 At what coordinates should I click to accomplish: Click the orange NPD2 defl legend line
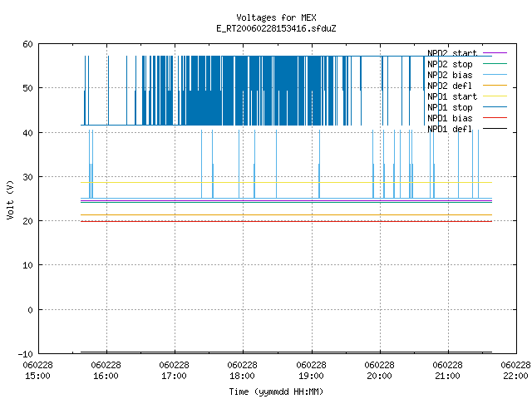click(x=495, y=86)
